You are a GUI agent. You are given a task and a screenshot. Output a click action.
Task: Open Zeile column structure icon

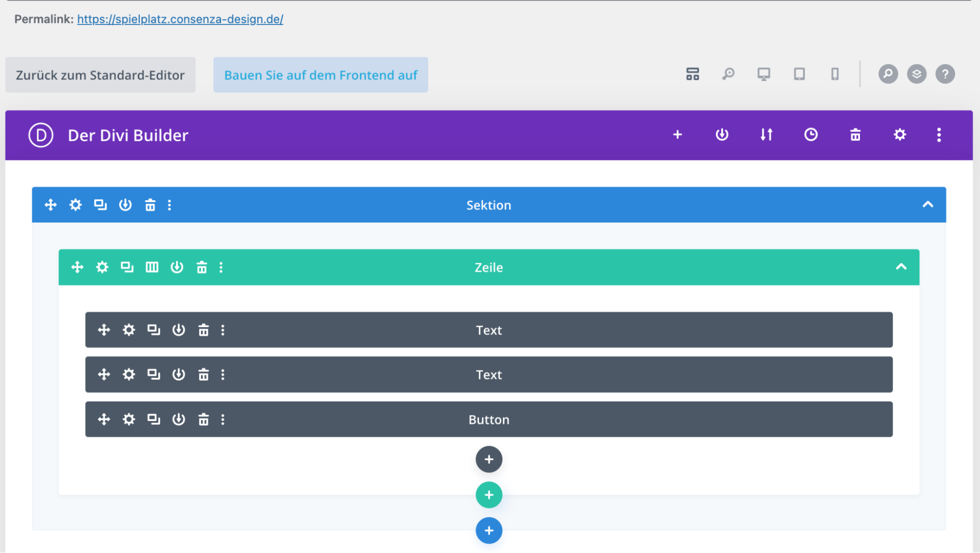coord(152,267)
